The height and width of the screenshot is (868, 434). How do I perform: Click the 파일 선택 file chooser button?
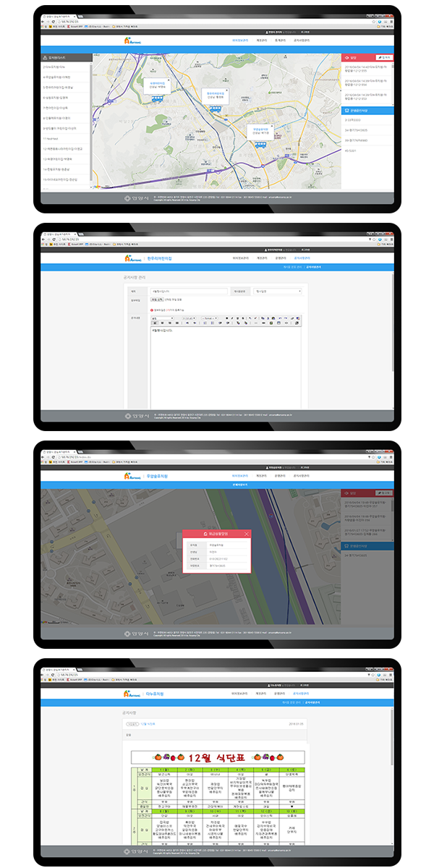(x=157, y=299)
